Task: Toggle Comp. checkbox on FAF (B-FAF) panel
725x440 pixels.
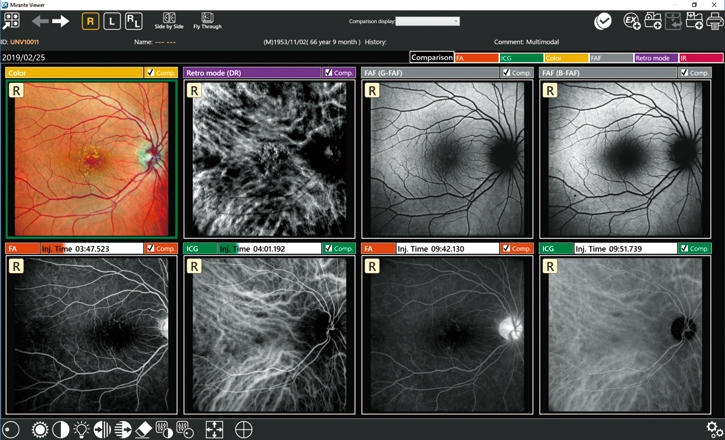Action: 685,73
